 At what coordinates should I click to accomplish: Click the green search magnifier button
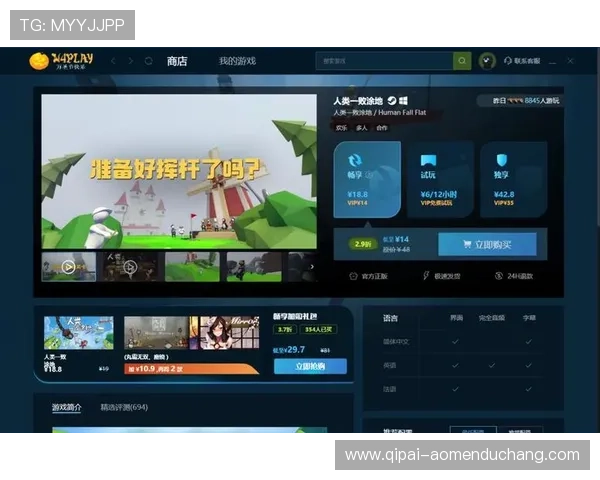tap(462, 61)
